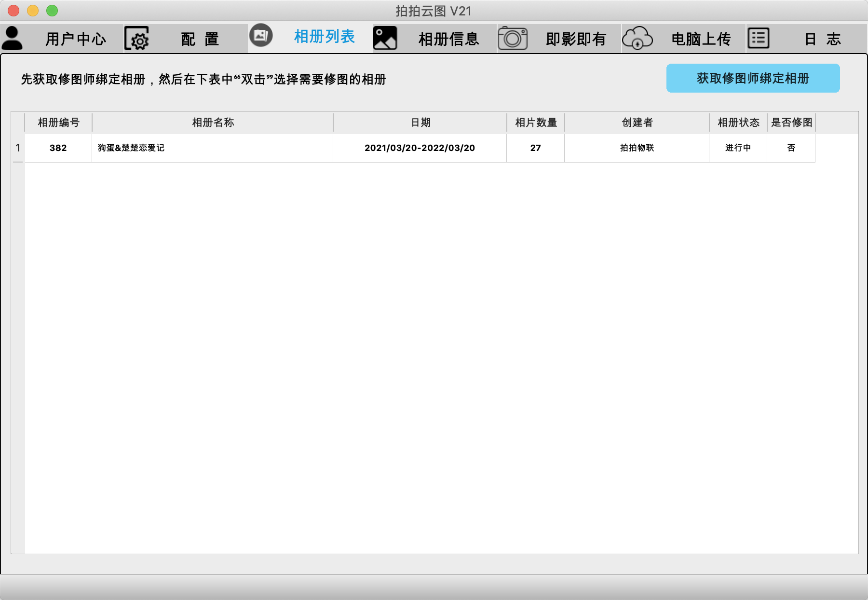
Task: Click the picture icon for album info
Action: coord(385,39)
